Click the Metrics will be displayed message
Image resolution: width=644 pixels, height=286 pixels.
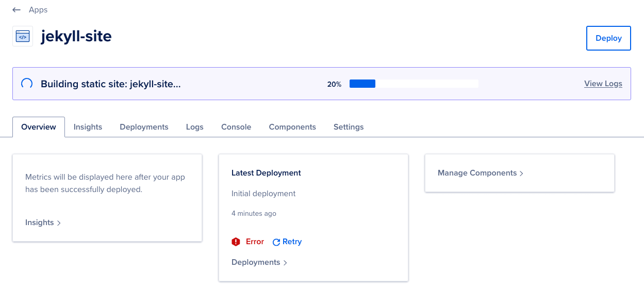coord(105,183)
